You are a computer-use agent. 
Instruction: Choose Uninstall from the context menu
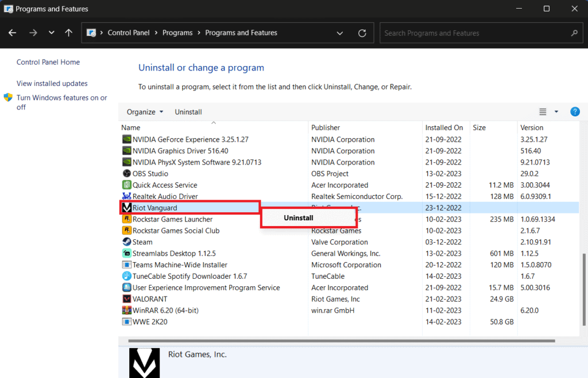299,218
